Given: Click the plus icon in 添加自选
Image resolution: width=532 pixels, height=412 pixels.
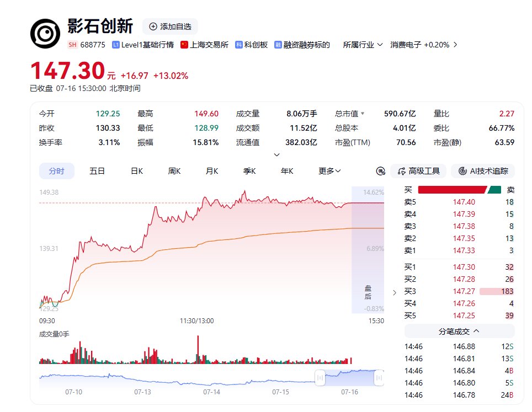Looking at the screenshot, I should pos(153,26).
